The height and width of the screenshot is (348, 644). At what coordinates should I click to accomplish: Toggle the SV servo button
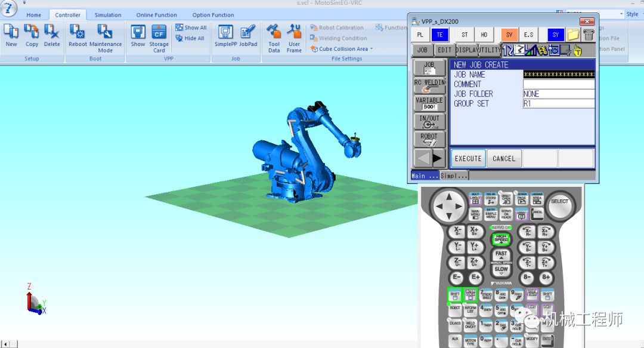(509, 35)
